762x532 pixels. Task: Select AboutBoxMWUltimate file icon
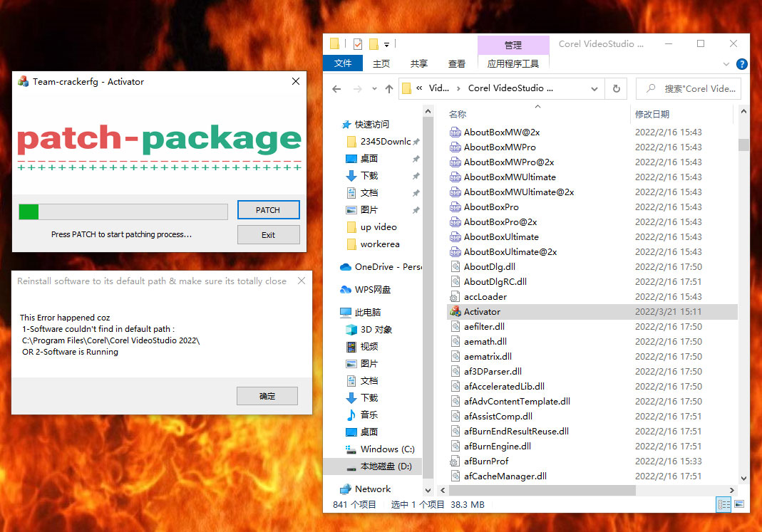[x=455, y=177]
